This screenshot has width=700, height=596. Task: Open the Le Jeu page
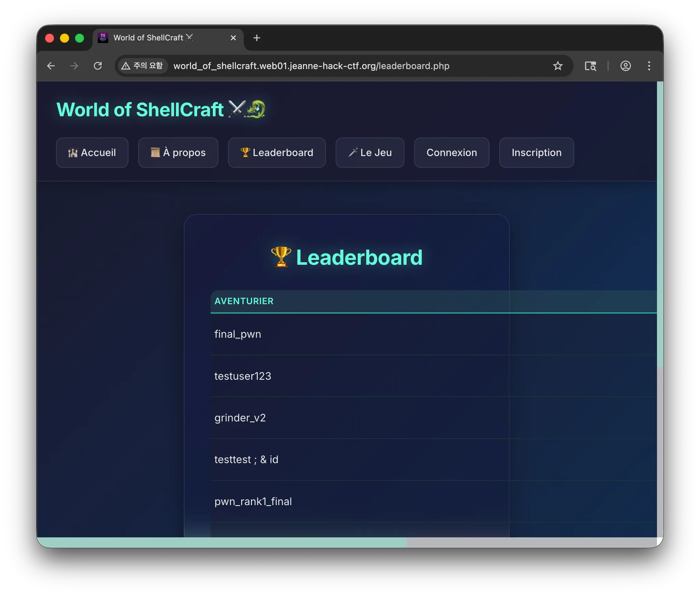click(x=370, y=153)
